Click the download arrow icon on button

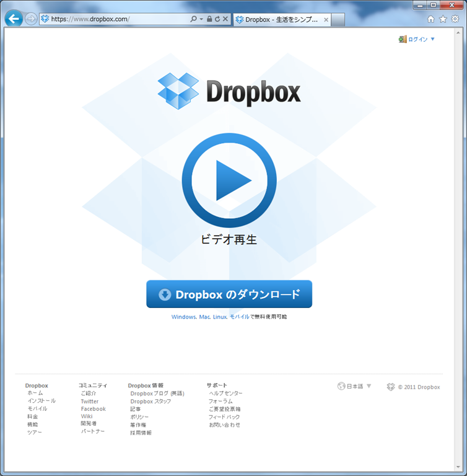point(165,294)
